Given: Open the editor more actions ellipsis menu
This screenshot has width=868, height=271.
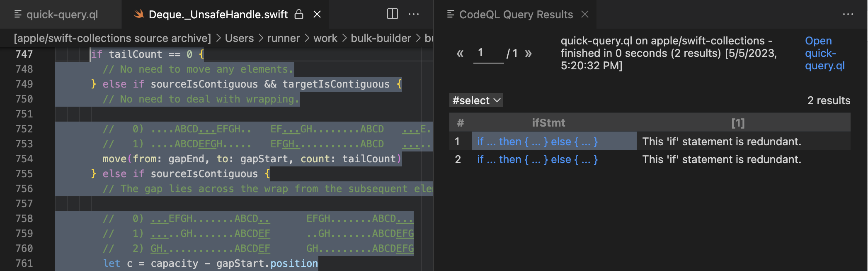Looking at the screenshot, I should (x=414, y=14).
